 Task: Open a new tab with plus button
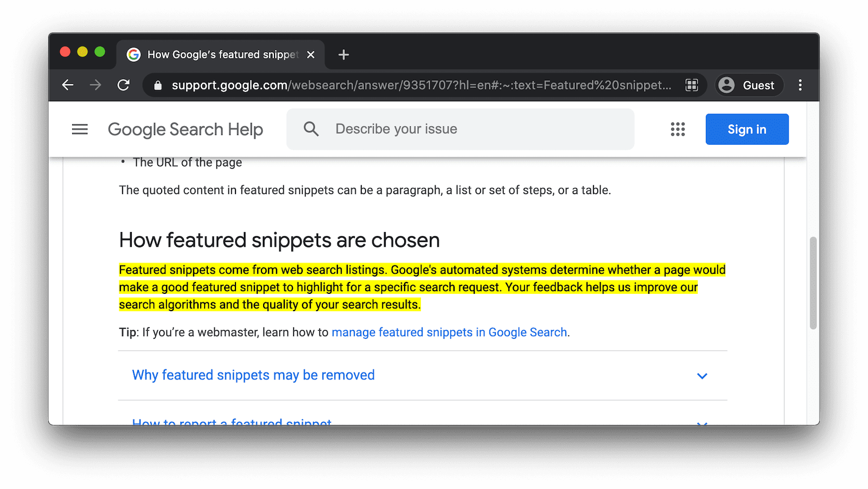(x=343, y=55)
